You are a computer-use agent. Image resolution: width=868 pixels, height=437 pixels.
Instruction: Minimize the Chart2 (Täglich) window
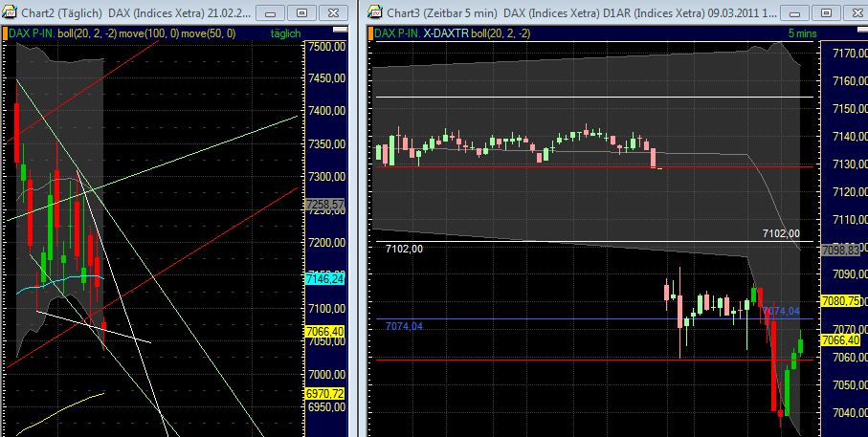[x=272, y=12]
